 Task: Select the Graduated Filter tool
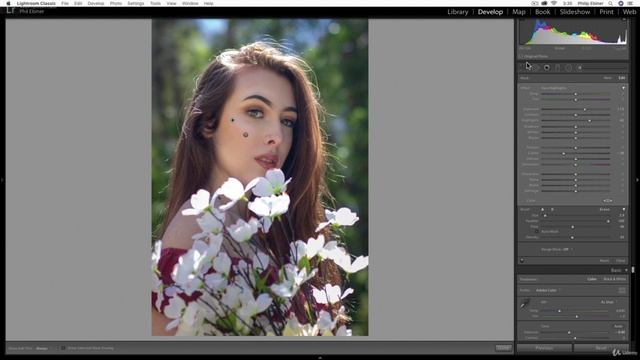(x=558, y=68)
